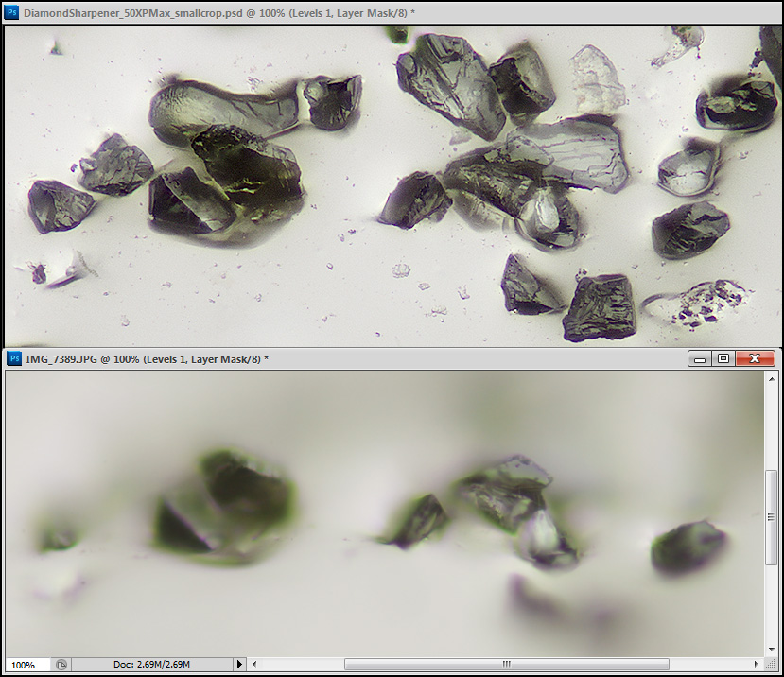Click the horizontal scrollbar right arrow
784x677 pixels.
pos(757,665)
